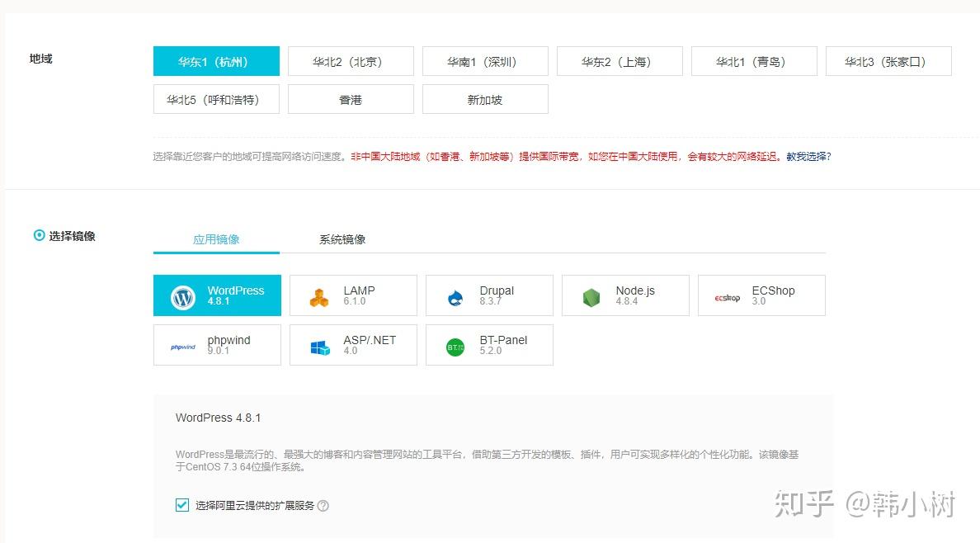
Task: Select Node.js 4.8.4 image card
Action: (625, 295)
